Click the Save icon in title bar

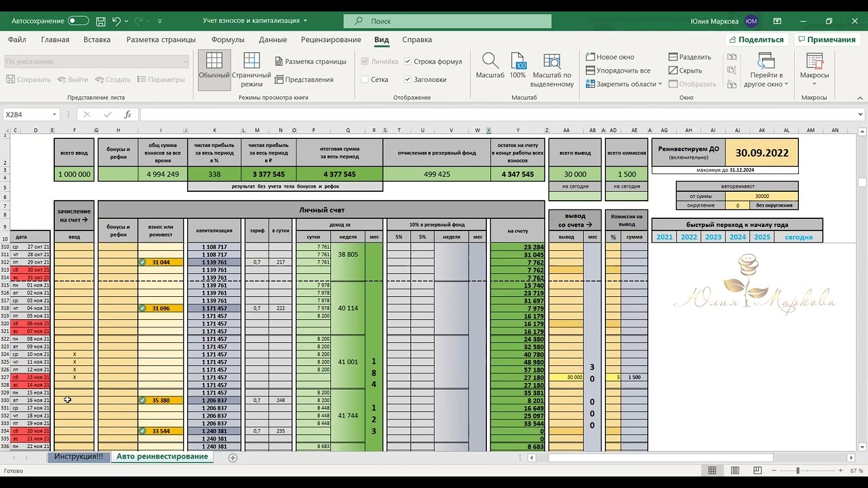100,21
